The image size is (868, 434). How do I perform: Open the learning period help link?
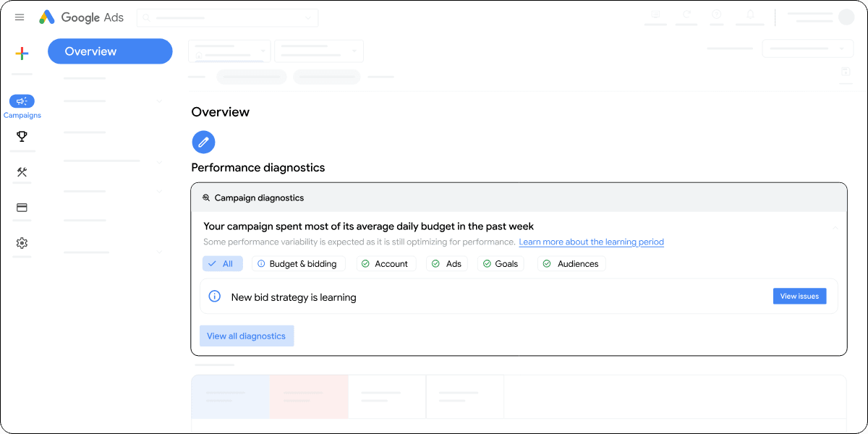[x=591, y=242]
